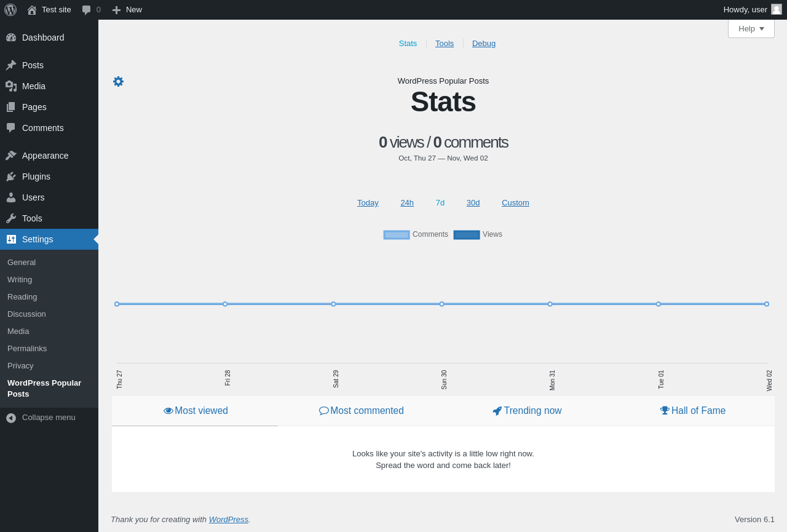This screenshot has height=532, width=787.
Task: Click the Collapse menu arrow icon
Action: click(11, 418)
